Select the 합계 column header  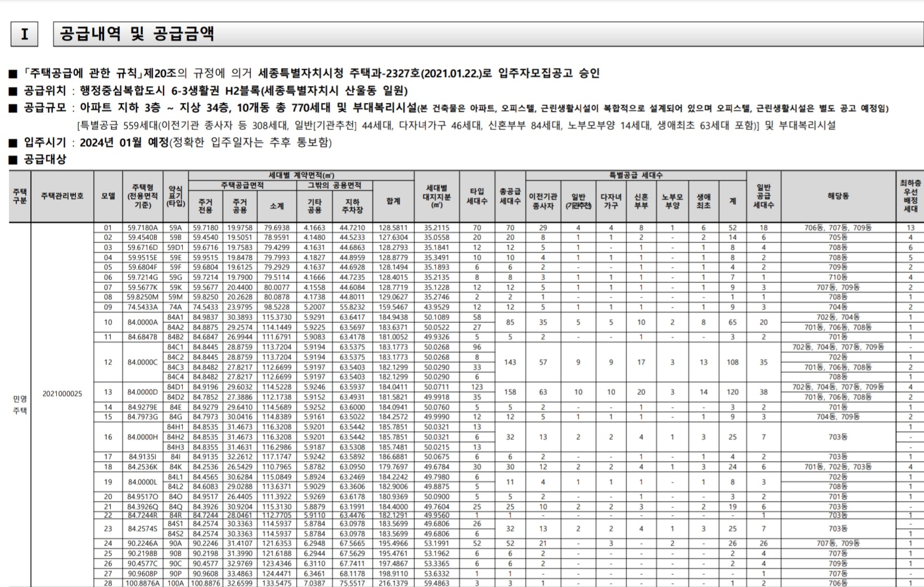click(x=393, y=201)
